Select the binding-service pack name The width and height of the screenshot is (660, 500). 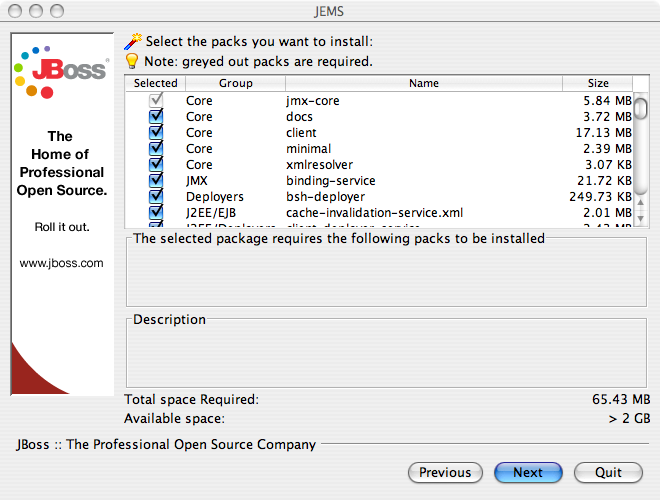click(x=331, y=181)
